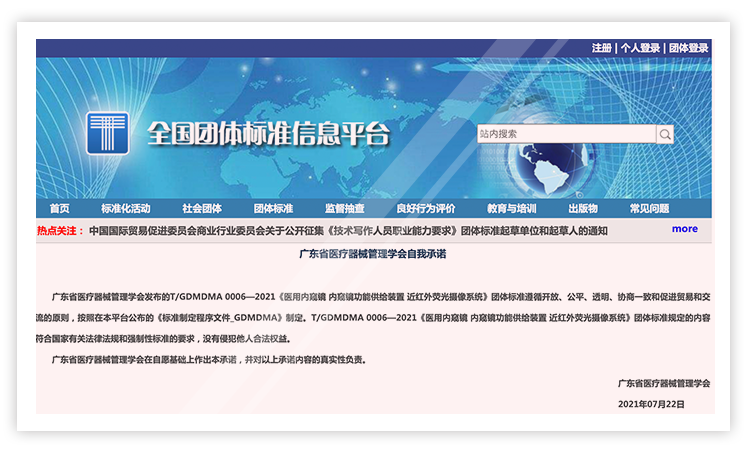Open the 中国国际贸易促进委员会 hot news headline
This screenshot has width=750, height=453.
click(x=348, y=230)
